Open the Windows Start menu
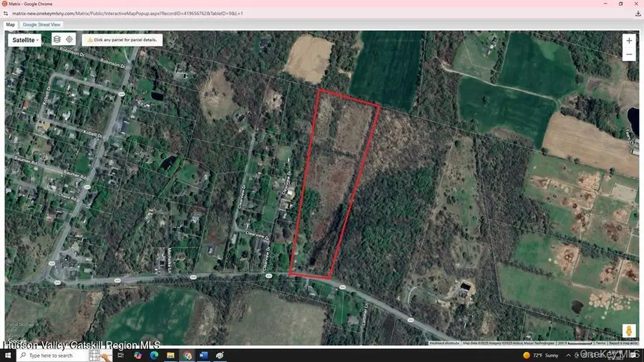The width and height of the screenshot is (644, 362). pyautogui.click(x=8, y=355)
